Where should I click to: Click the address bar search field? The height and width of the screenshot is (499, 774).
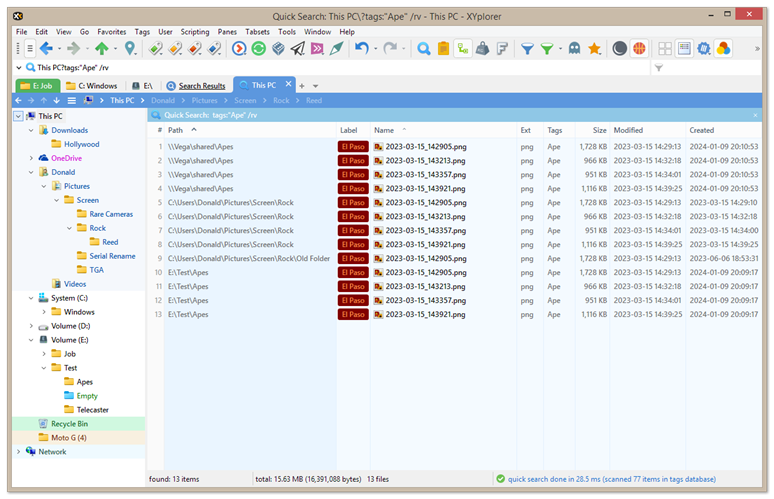330,68
